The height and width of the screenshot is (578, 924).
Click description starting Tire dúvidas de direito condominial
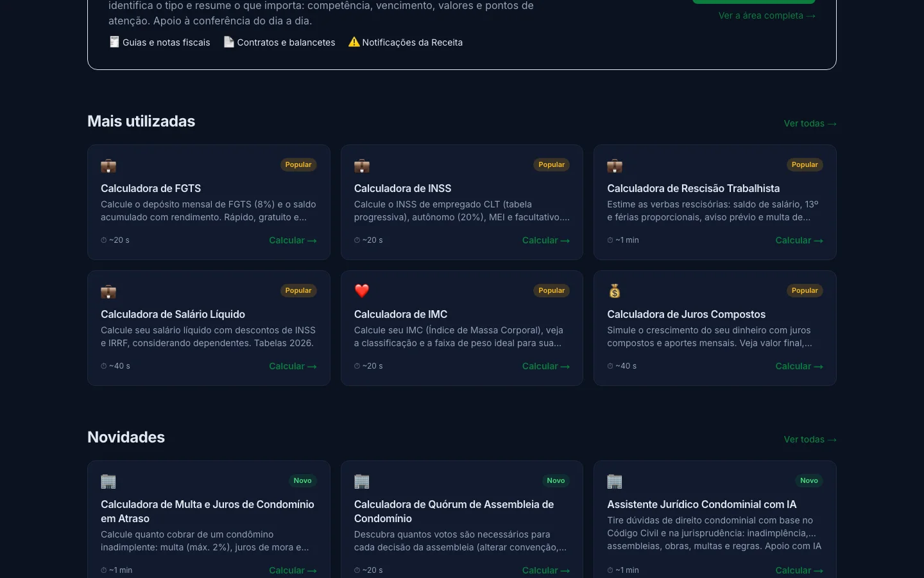click(714, 533)
